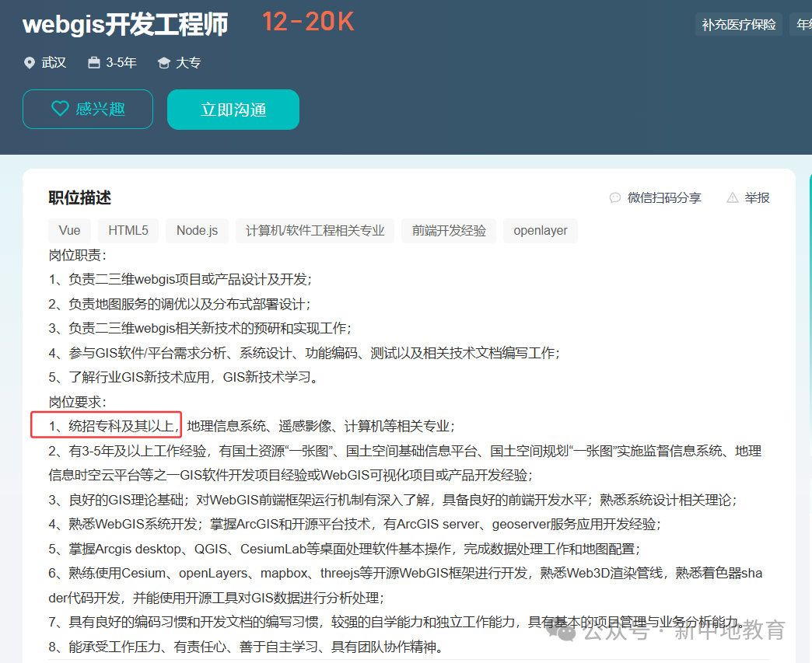Screen dimensions: 812x663
Task: Click the 立即沟通 button
Action: pyautogui.click(x=233, y=109)
